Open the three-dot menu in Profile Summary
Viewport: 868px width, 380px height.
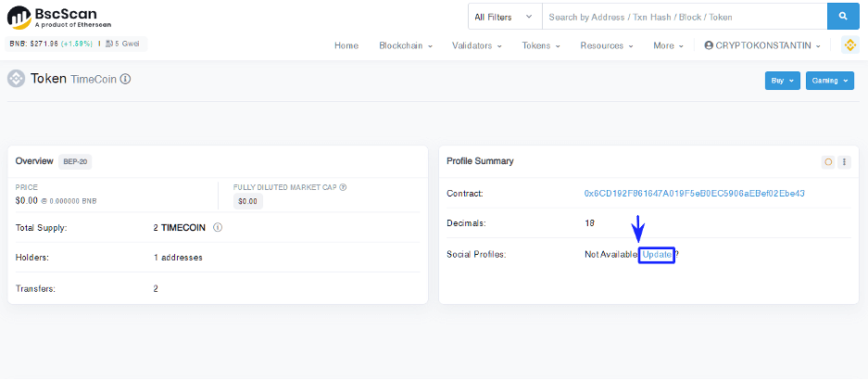pyautogui.click(x=844, y=162)
